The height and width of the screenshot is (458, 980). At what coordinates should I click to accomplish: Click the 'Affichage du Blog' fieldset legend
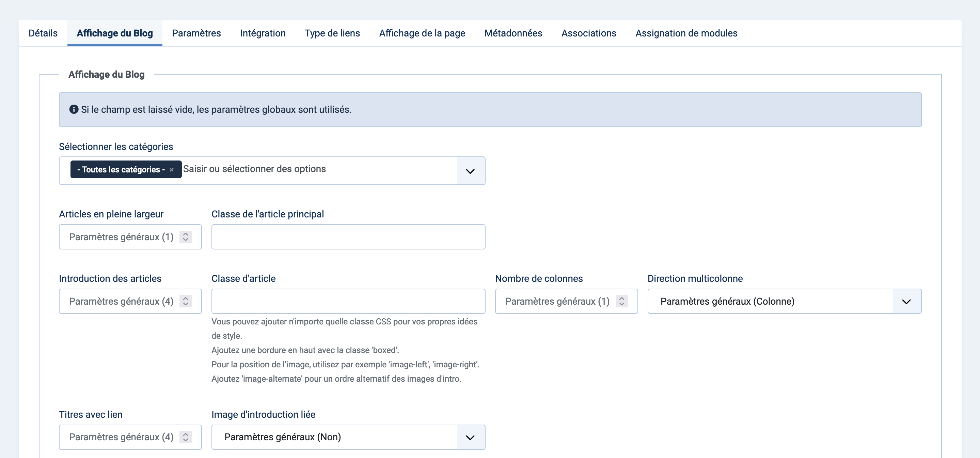107,74
